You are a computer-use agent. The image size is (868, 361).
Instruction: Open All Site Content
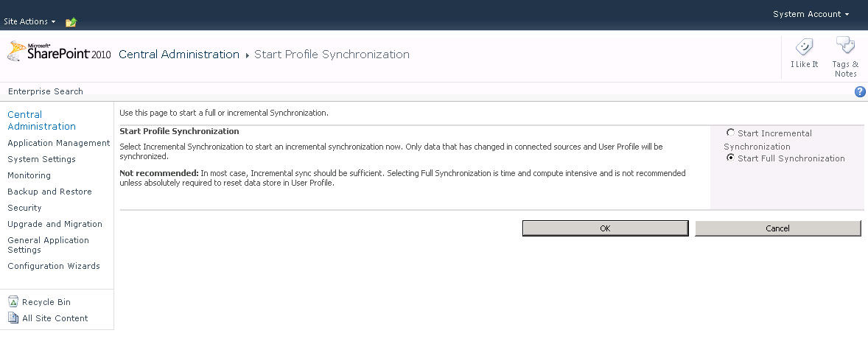(x=48, y=318)
